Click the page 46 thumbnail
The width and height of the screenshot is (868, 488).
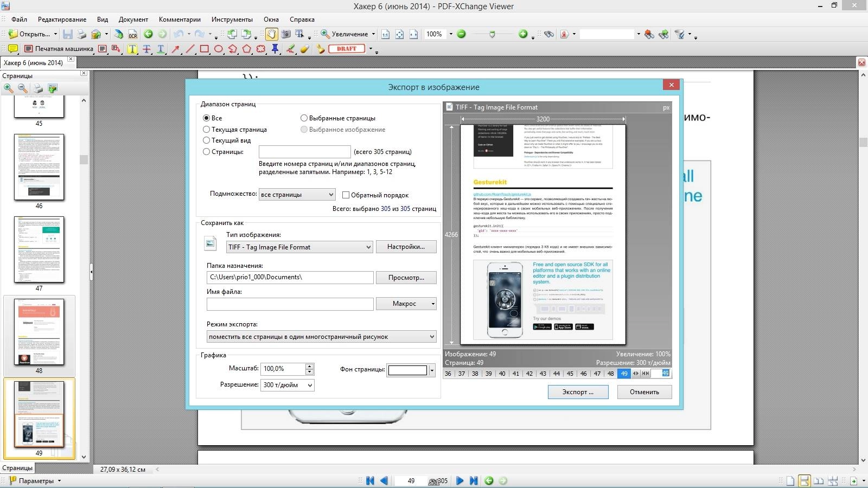[x=39, y=167]
